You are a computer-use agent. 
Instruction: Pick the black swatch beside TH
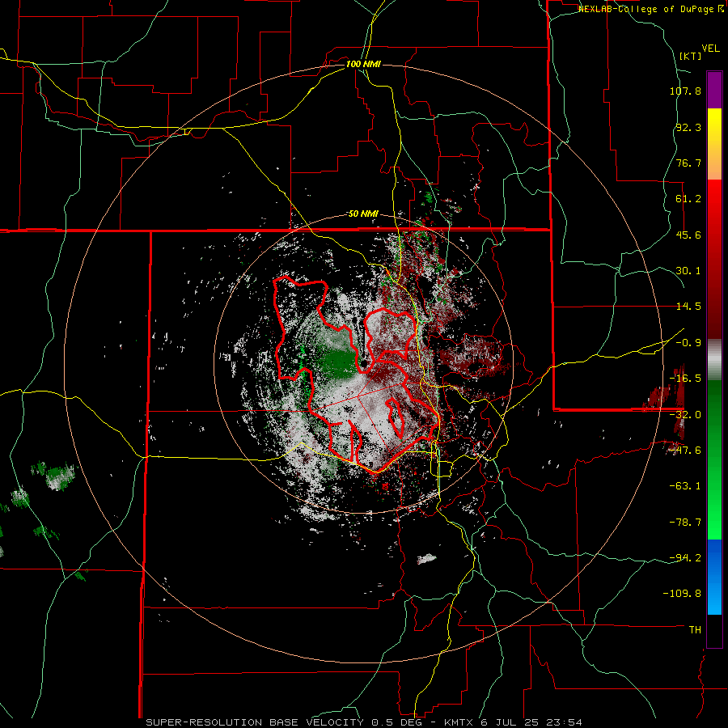pos(714,630)
